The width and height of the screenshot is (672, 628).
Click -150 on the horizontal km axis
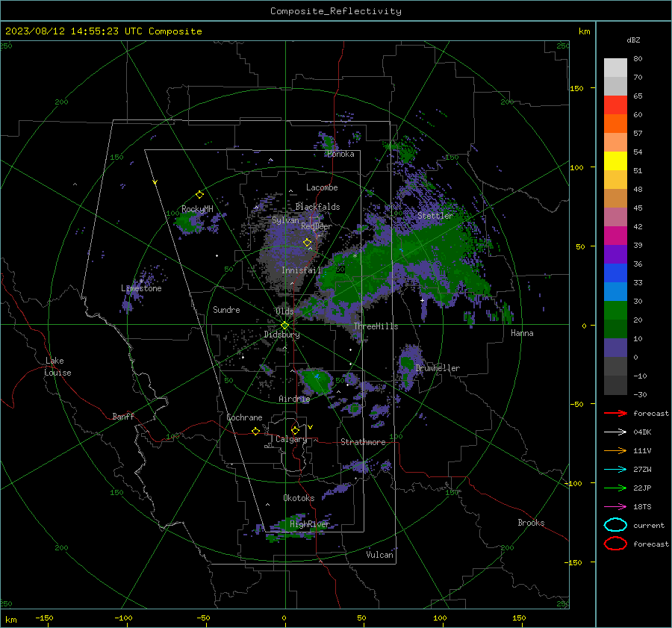(x=44, y=618)
